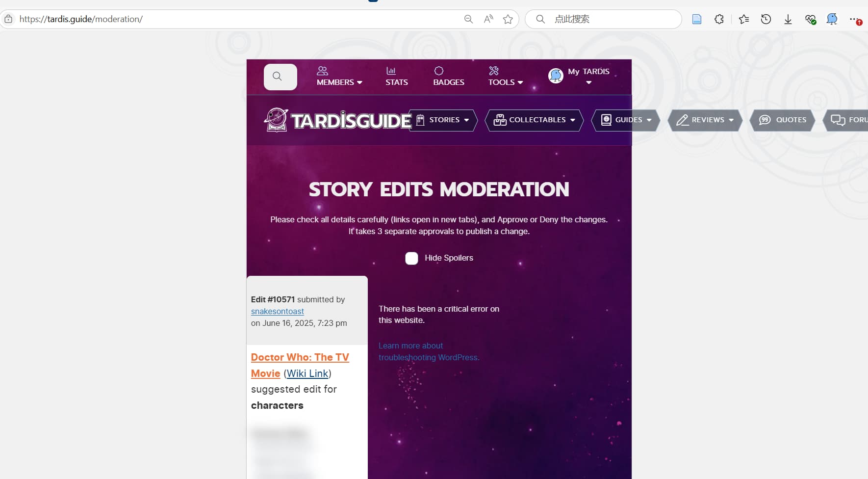This screenshot has width=868, height=479.
Task: Expand the STORIES dropdown arrow
Action: pyautogui.click(x=466, y=120)
